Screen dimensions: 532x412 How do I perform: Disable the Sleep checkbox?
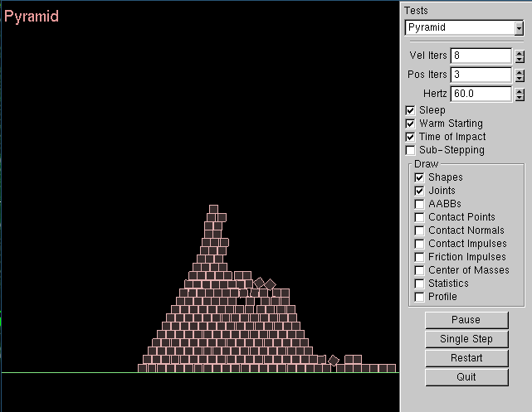410,110
